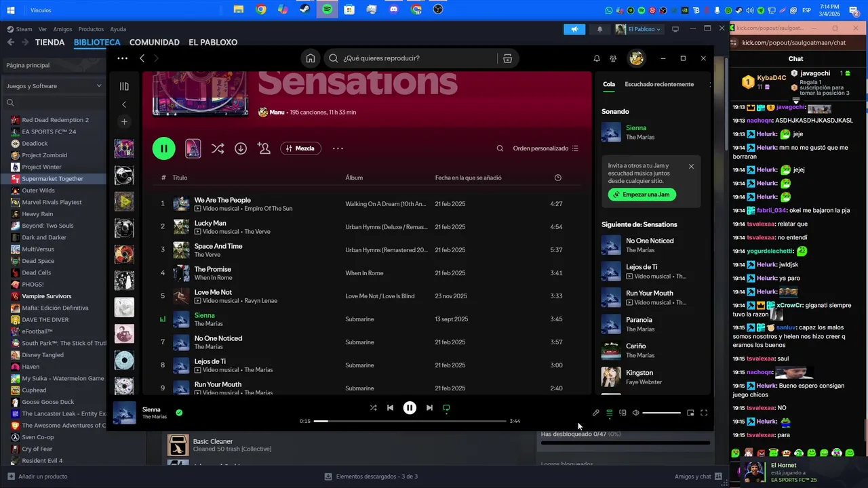Viewport: 868px width, 488px height.
Task: Download the Sensations playlist
Action: (241, 148)
